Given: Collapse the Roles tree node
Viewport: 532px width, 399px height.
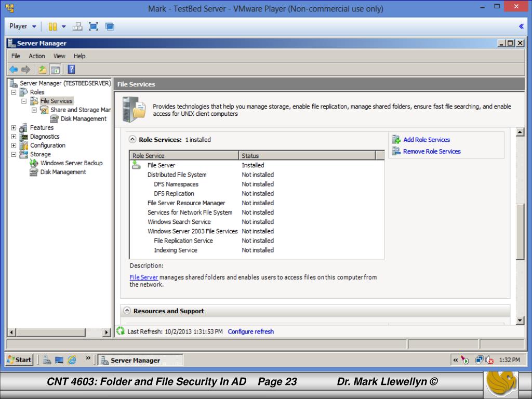Looking at the screenshot, I should [x=14, y=92].
